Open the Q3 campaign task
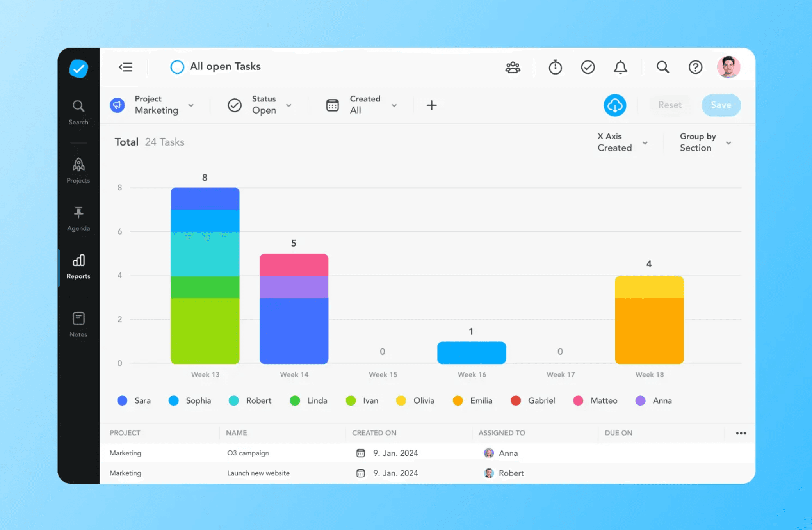Viewport: 812px width, 530px height. pos(248,453)
